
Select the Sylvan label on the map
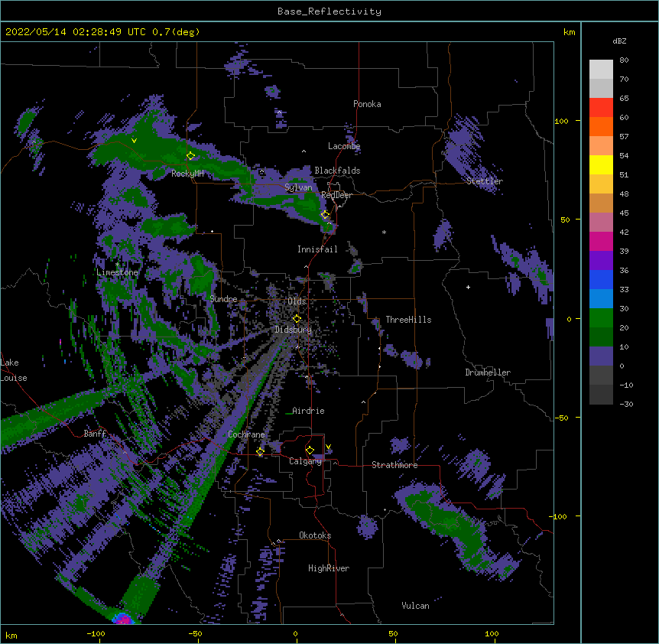298,187
